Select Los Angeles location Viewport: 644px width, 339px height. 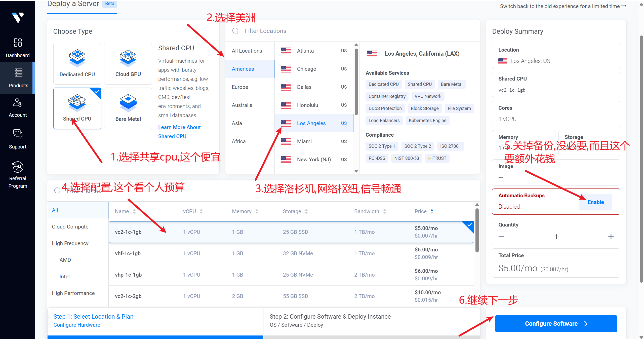tap(314, 123)
